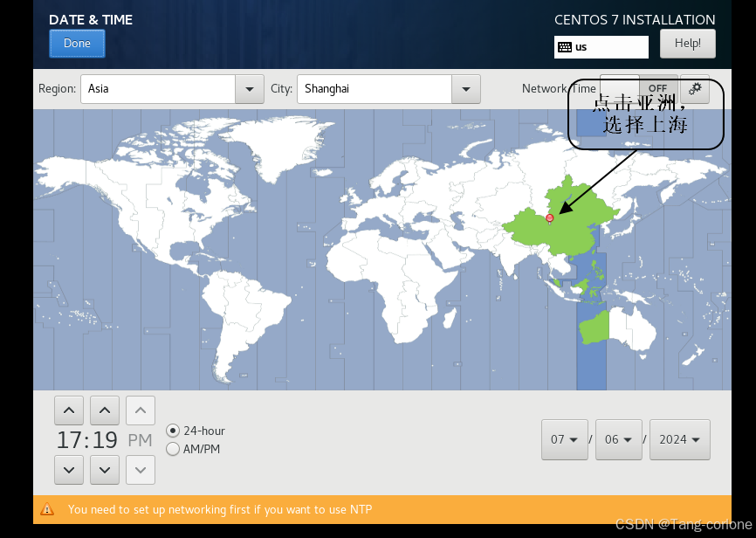The width and height of the screenshot is (756, 538).
Task: Open the Help! page
Action: [688, 44]
